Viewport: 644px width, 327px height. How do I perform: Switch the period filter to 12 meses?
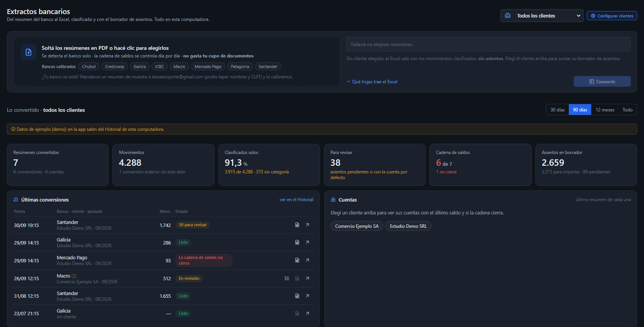click(x=605, y=110)
